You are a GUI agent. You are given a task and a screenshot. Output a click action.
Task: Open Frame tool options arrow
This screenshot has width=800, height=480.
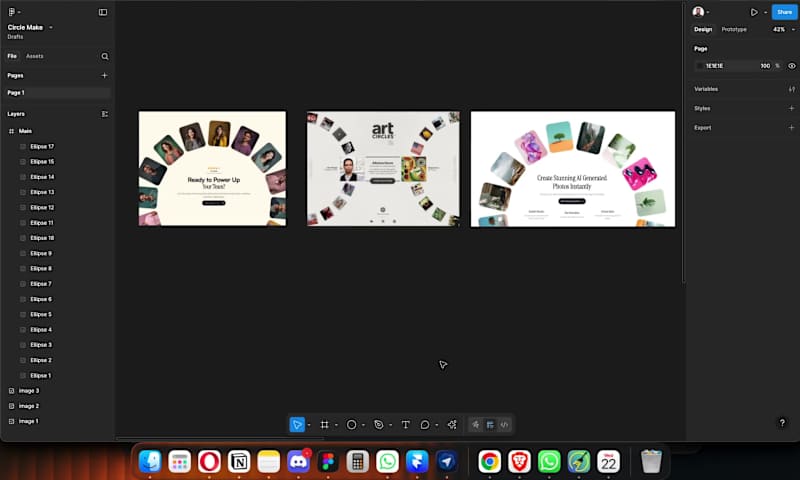(336, 425)
